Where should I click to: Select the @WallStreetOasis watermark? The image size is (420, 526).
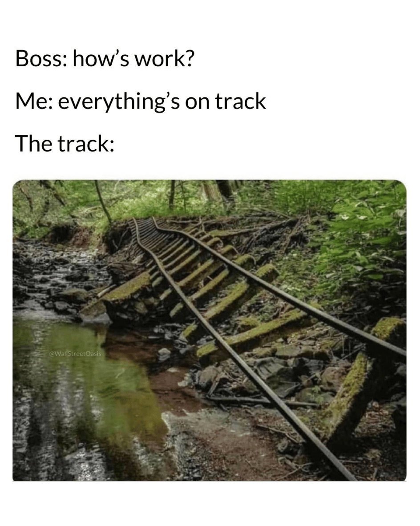click(x=75, y=354)
